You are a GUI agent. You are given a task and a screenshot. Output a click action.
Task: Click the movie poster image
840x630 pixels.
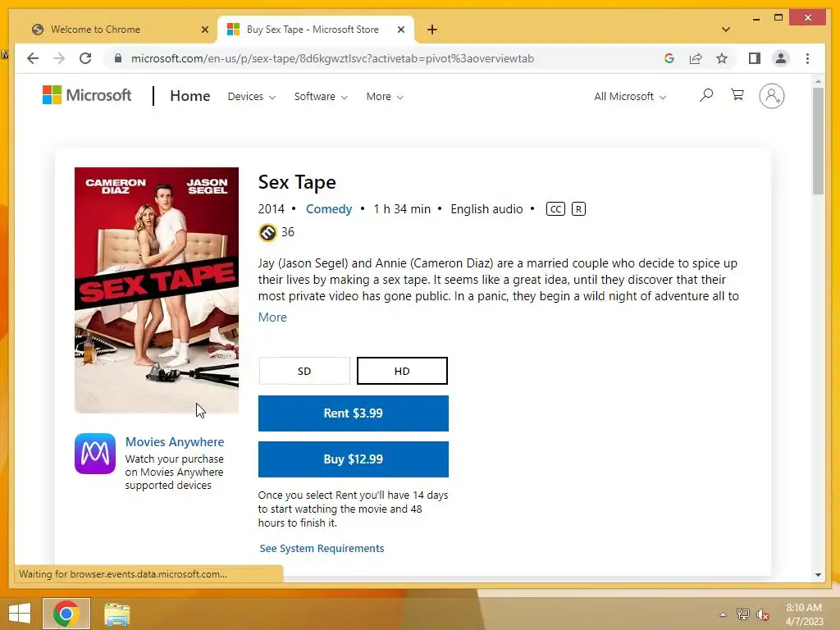click(157, 290)
